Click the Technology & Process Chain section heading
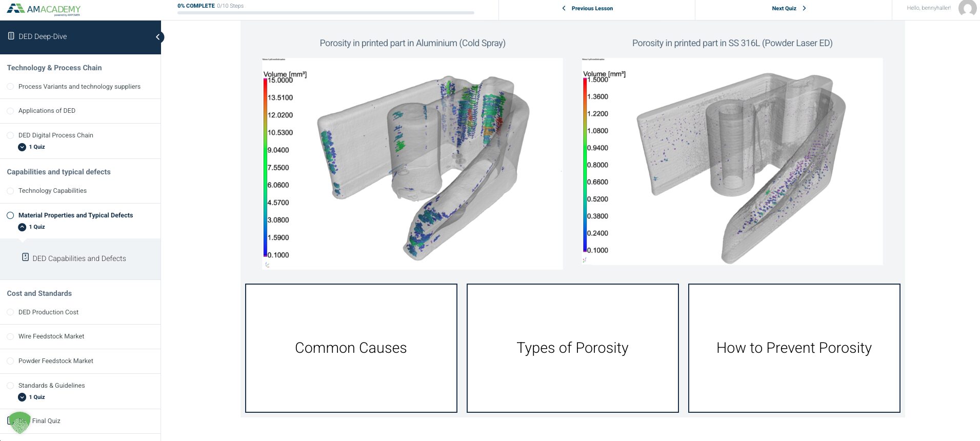 tap(54, 68)
